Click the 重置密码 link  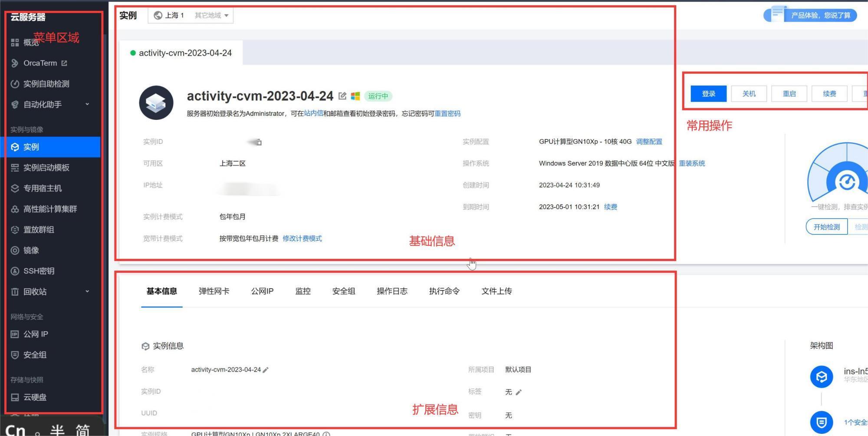(x=447, y=113)
